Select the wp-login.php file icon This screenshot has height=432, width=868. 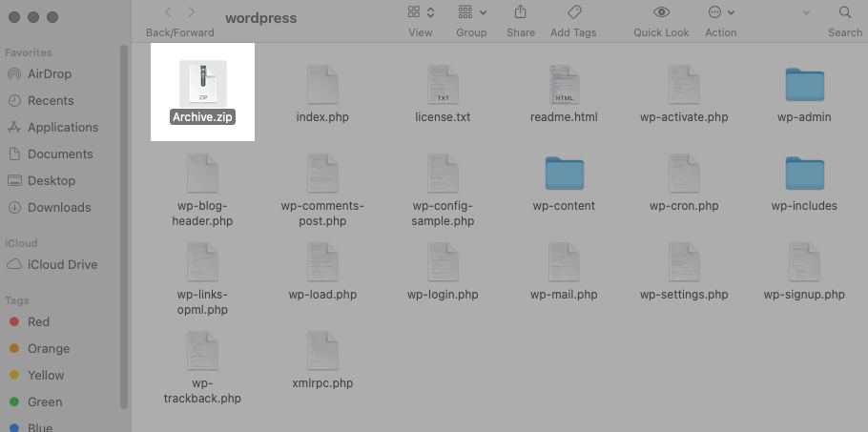tap(443, 261)
